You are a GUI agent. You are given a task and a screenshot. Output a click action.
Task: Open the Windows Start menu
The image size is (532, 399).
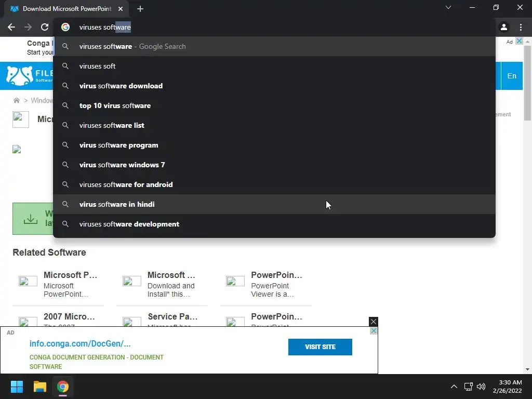[x=17, y=387]
